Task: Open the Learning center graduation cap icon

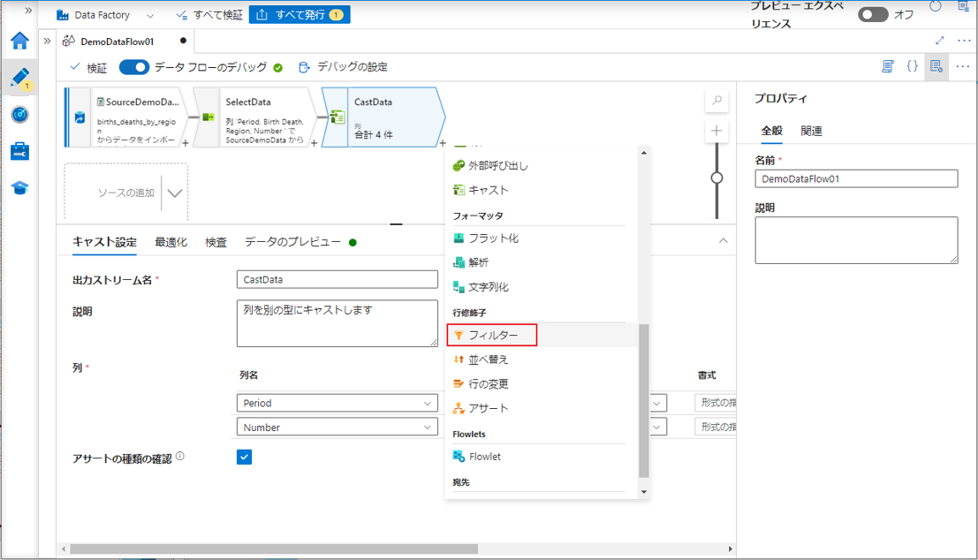Action: (x=20, y=188)
